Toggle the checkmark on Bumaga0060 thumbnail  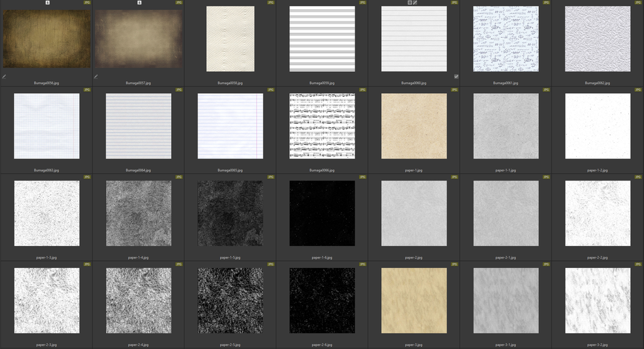[x=456, y=77]
